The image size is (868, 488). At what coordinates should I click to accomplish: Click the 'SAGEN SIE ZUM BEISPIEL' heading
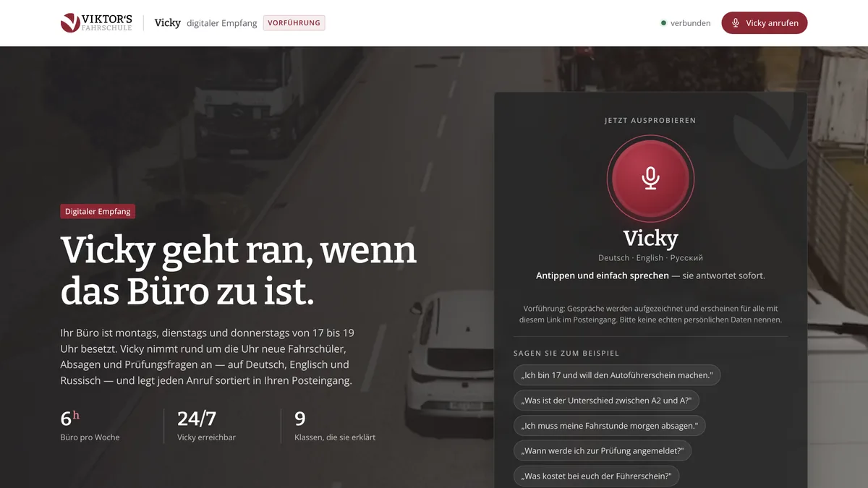pyautogui.click(x=566, y=354)
